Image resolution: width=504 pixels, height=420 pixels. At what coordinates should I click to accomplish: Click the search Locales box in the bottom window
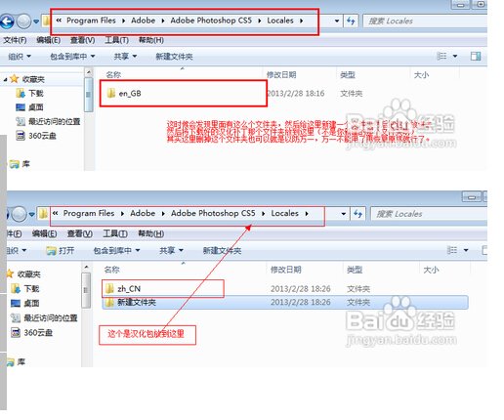click(x=429, y=214)
